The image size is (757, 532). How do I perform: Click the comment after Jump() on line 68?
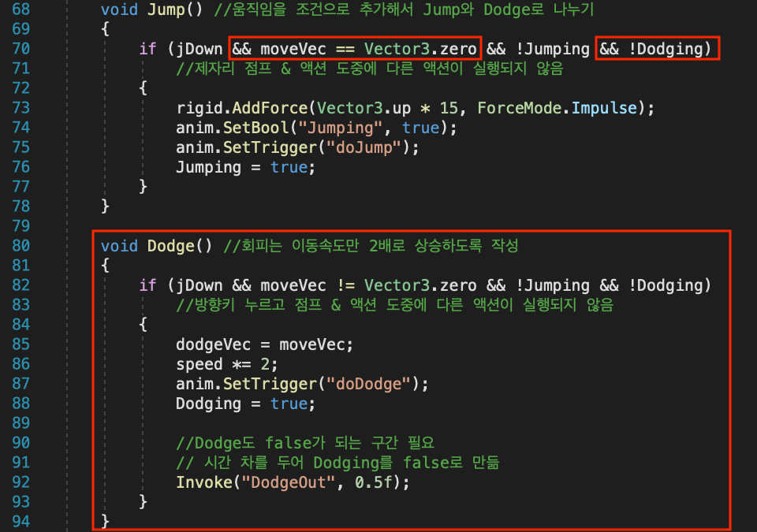404,9
